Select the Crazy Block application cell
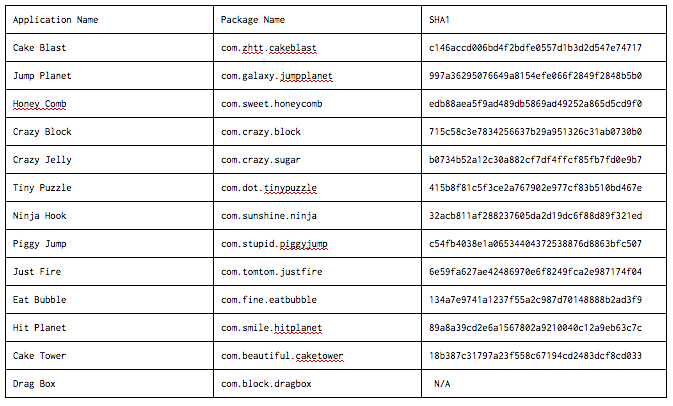Image resolution: width=673 pixels, height=406 pixels. pyautogui.click(x=109, y=132)
